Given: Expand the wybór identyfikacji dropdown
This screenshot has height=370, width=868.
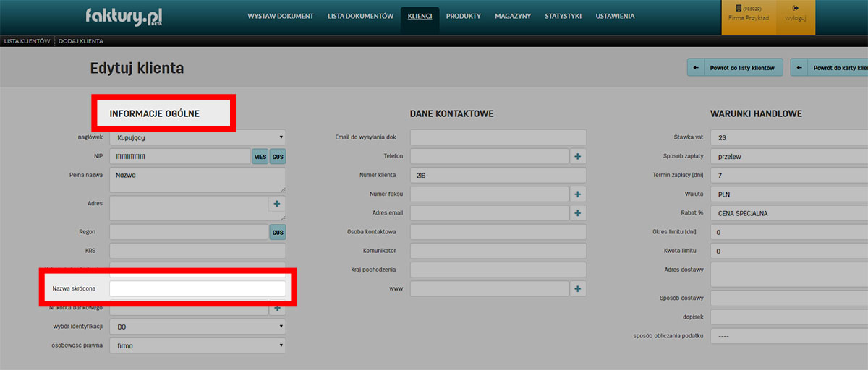Looking at the screenshot, I should [x=197, y=327].
